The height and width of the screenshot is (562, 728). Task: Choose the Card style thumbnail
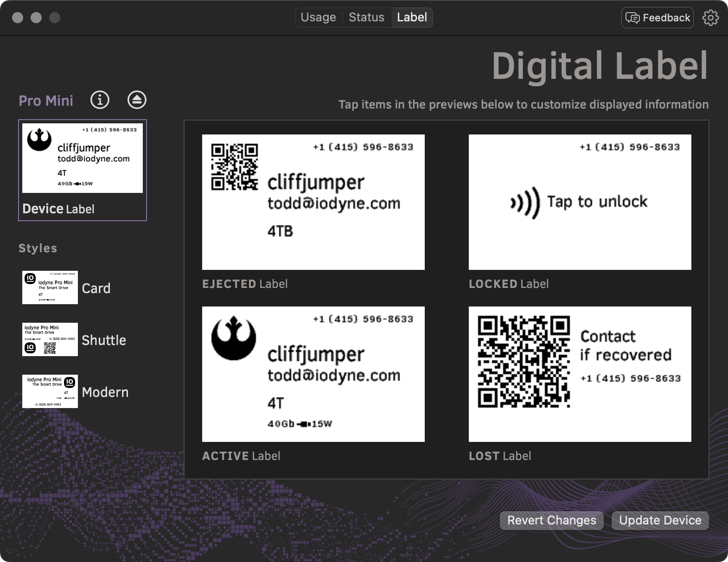click(50, 287)
